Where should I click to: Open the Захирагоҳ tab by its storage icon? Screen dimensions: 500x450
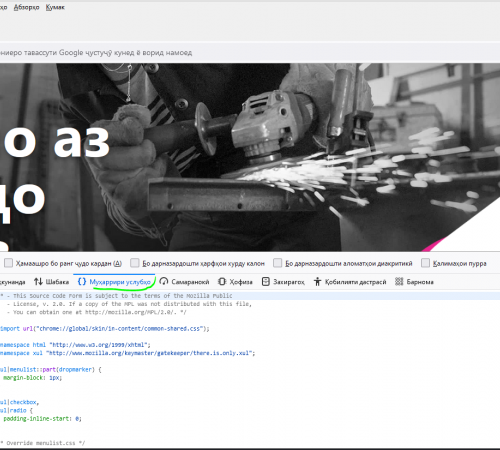[x=266, y=282]
